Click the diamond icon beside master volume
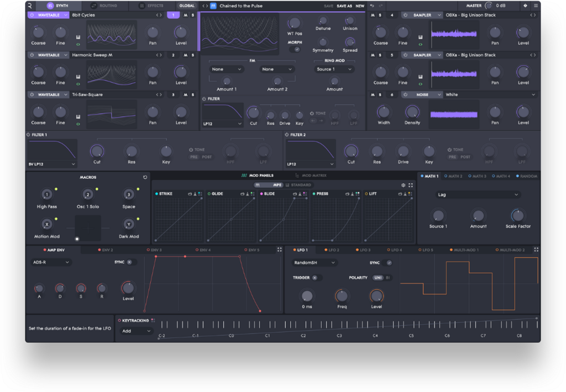566x392 pixels. (525, 6)
